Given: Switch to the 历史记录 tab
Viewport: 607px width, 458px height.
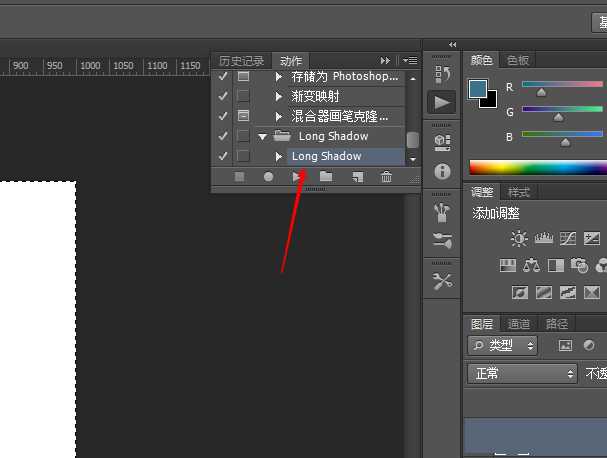Looking at the screenshot, I should coord(241,61).
